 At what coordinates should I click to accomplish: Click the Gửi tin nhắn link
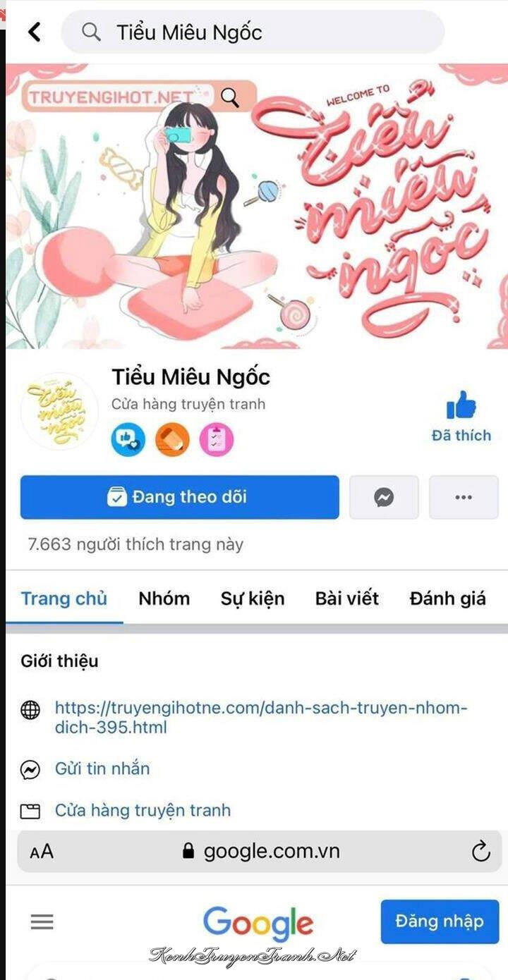pyautogui.click(x=102, y=768)
